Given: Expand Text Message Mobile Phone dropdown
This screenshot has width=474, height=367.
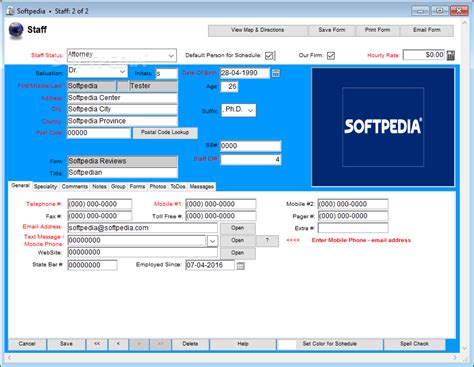Looking at the screenshot, I should click(212, 241).
